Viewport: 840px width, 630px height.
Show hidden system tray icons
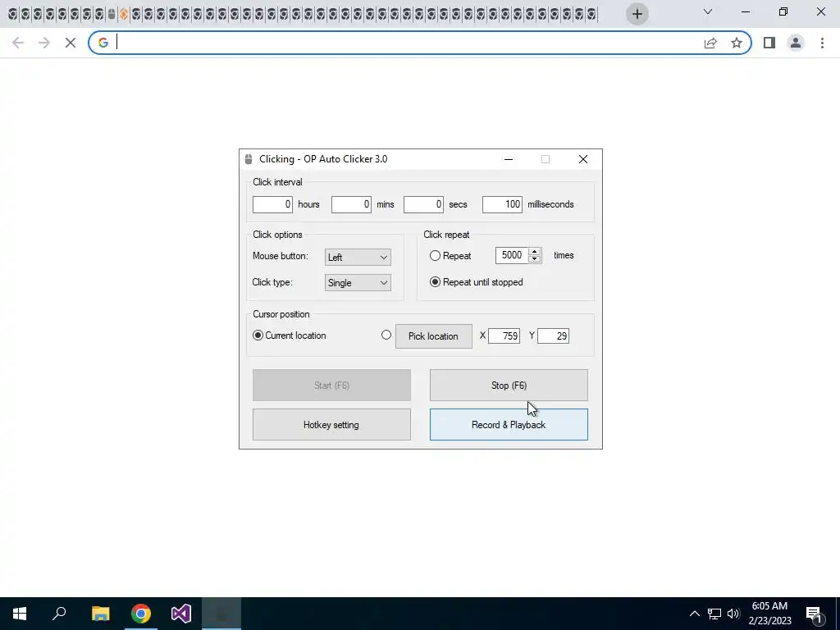(694, 614)
